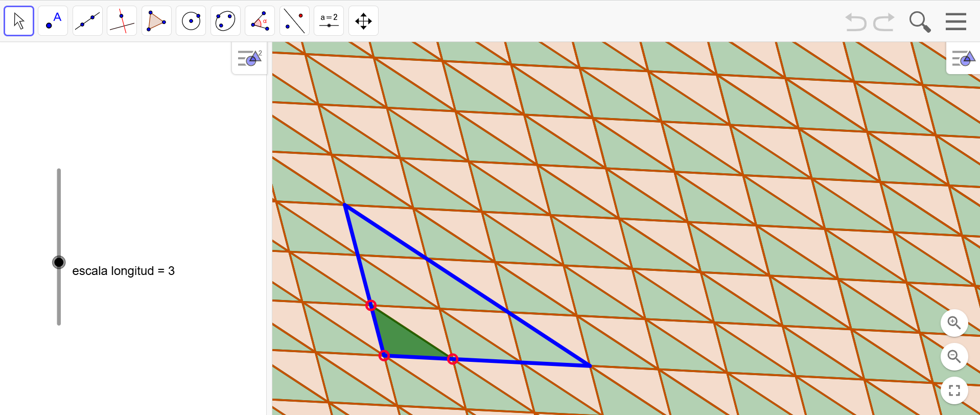
Task: Toggle the left panel style bar
Action: pos(249,58)
